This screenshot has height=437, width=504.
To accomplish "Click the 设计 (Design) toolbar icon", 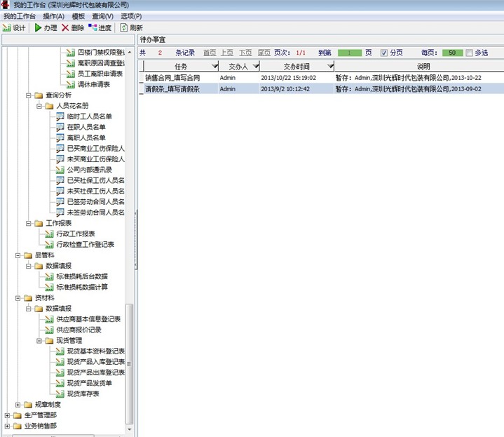I will (x=7, y=28).
